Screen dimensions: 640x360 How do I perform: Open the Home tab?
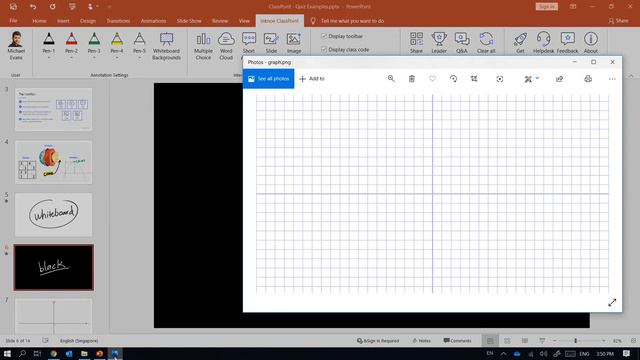click(x=39, y=21)
